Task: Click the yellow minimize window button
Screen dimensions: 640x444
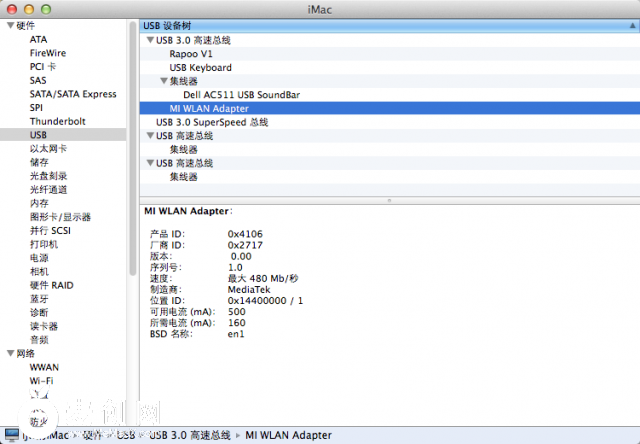Action: pos(30,9)
